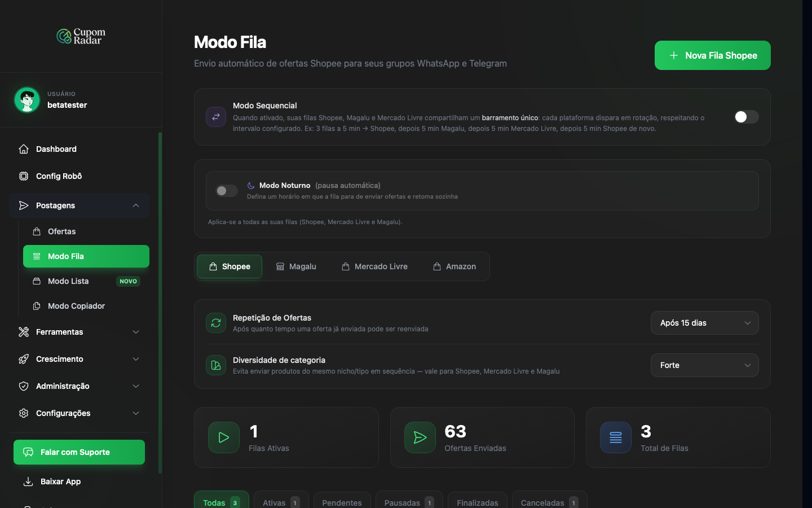Click the Administração shield icon
The width and height of the screenshot is (812, 508).
(x=24, y=386)
